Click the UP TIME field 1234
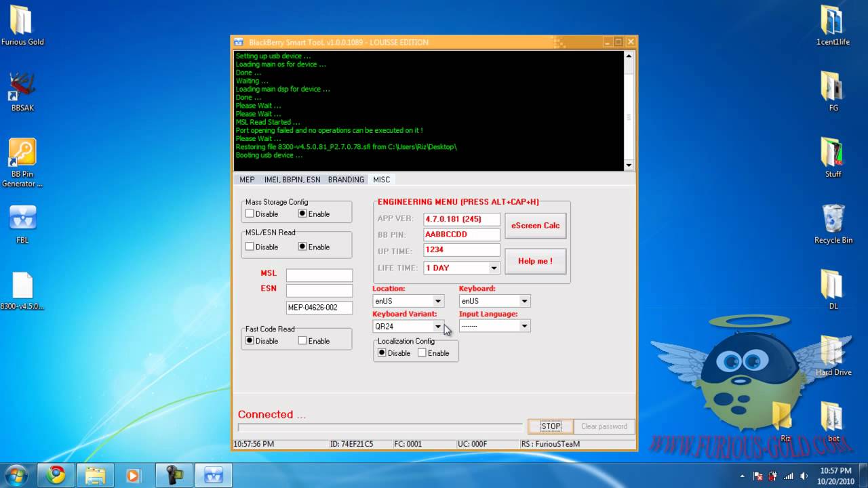 coord(462,250)
